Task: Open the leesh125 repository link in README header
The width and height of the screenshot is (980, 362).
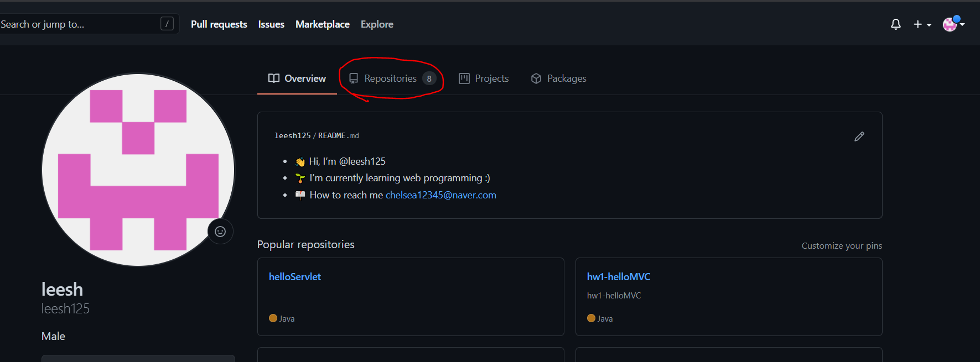Action: tap(293, 135)
